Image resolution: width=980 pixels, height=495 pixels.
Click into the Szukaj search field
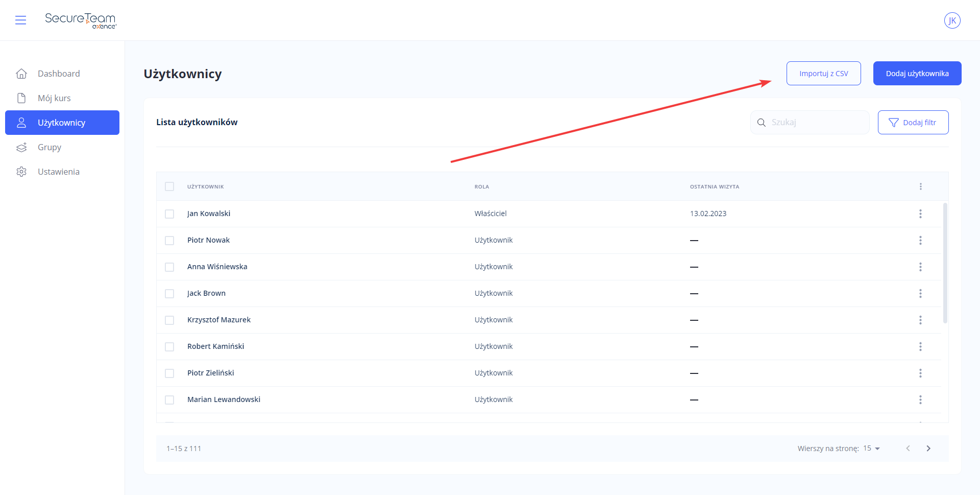tap(810, 123)
